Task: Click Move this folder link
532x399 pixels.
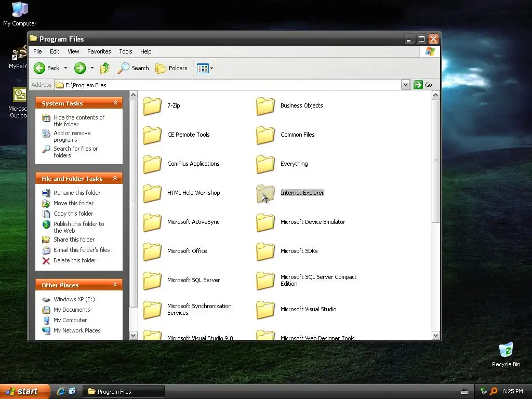Action: coord(73,203)
